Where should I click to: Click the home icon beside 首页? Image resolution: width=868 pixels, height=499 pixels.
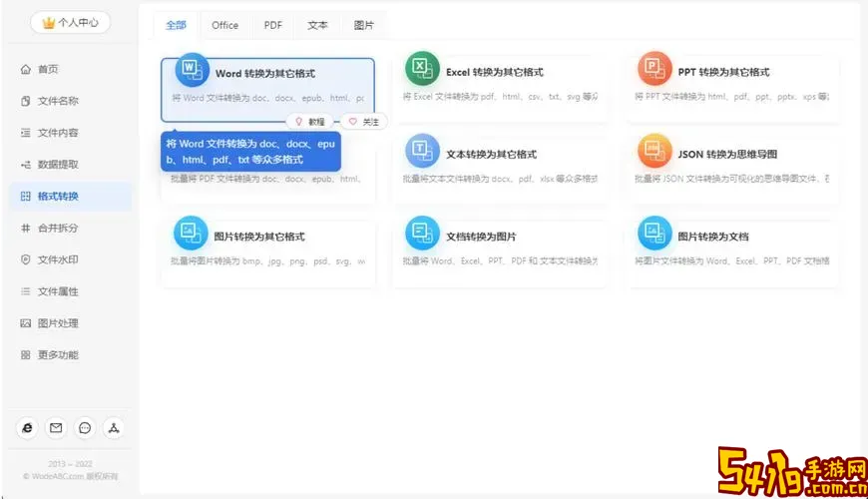(x=26, y=69)
